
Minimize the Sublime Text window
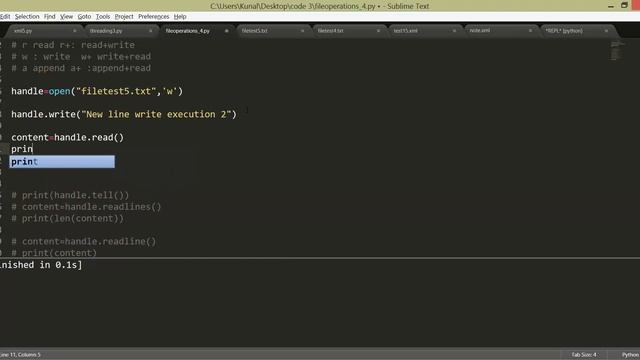[x=611, y=6]
